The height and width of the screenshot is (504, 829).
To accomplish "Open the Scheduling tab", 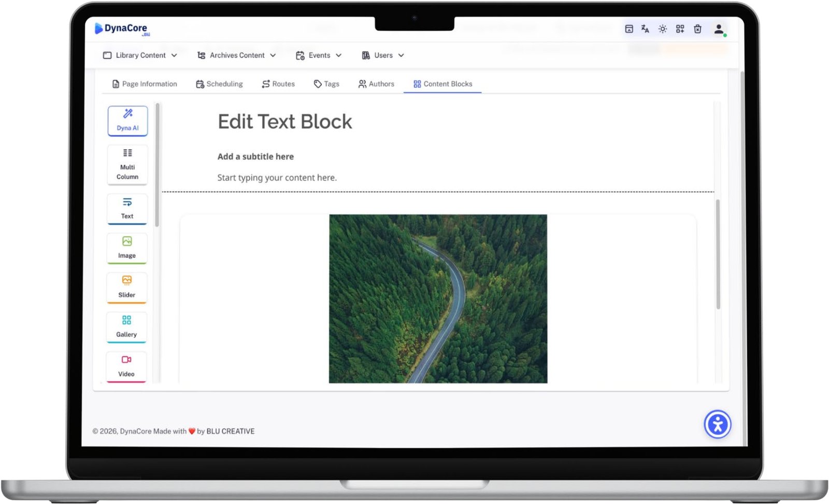I will coord(219,84).
